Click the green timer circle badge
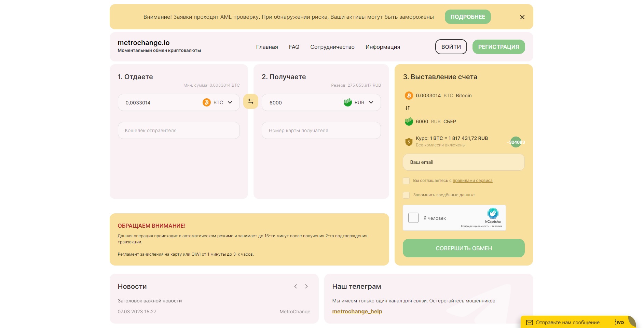 point(516,142)
